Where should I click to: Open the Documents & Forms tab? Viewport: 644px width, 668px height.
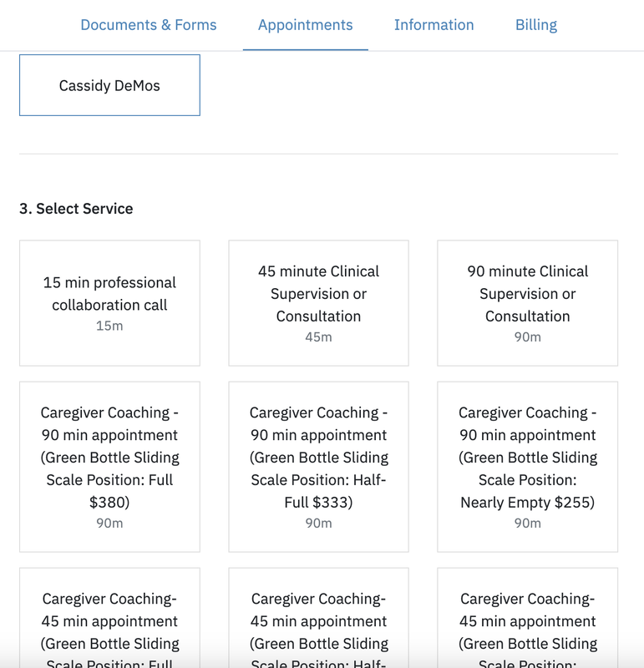[148, 25]
